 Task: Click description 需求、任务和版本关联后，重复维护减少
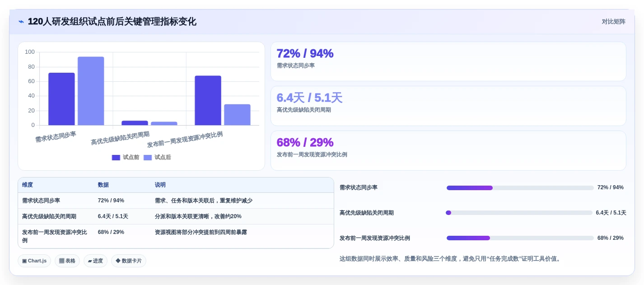[204, 201]
